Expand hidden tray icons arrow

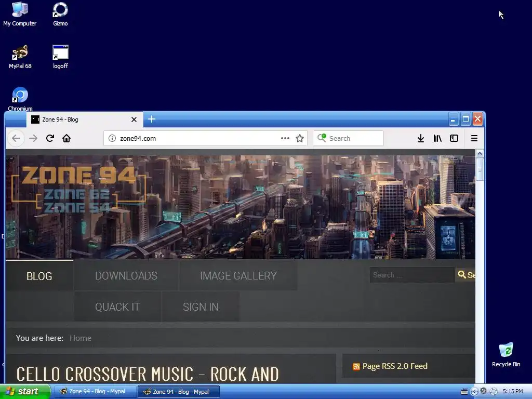474,392
